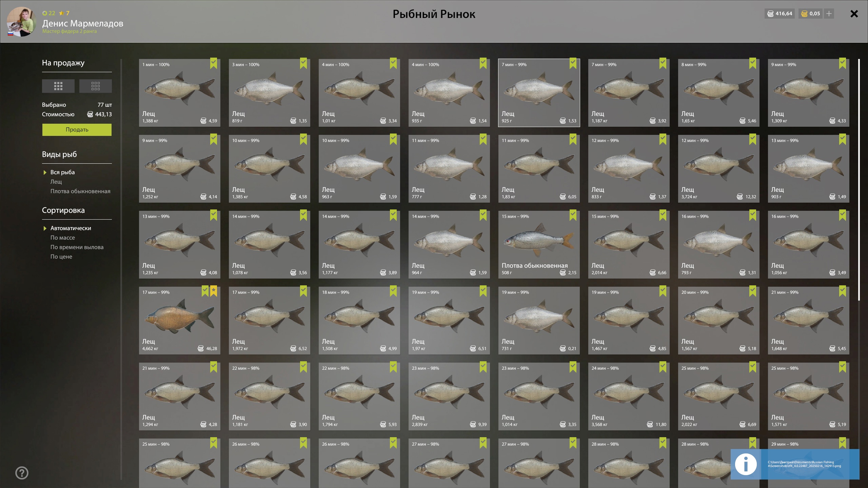Uncheck the selection mark on the 3,724 кг Лещ

753,139
